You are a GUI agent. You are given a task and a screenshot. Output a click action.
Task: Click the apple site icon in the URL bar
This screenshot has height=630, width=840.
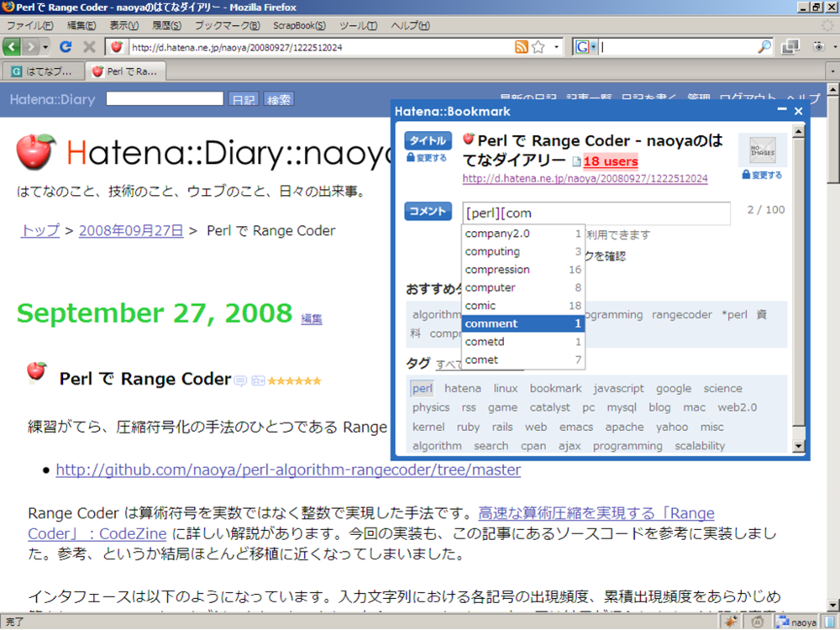click(x=116, y=47)
